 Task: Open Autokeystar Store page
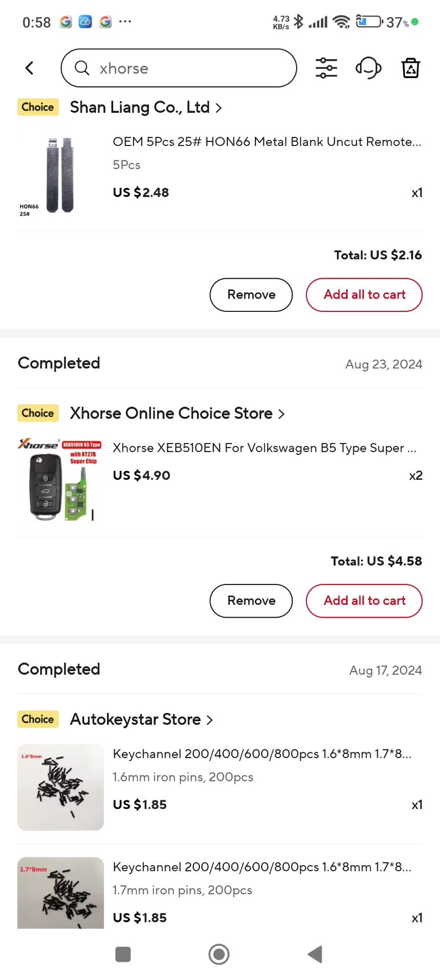point(141,720)
